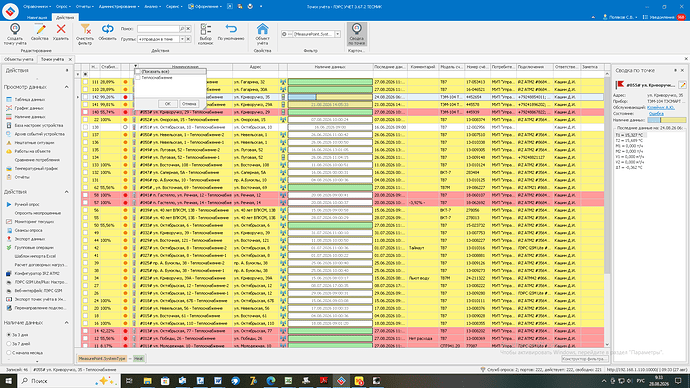Screen dimensions: 690x388
Task: Collapse the Data viewing section
Action: click(x=66, y=87)
